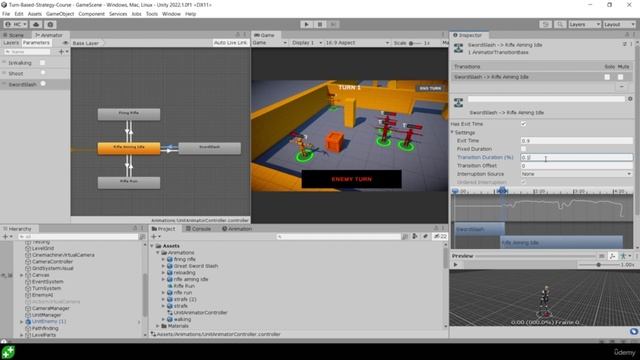The height and width of the screenshot is (360, 640).
Task: Toggle the Mute checkbox for the transition
Action: pos(620,77)
